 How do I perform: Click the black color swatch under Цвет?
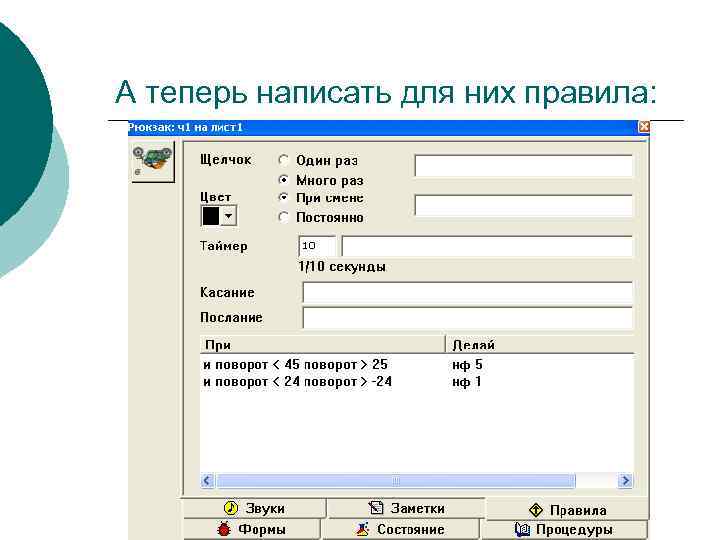pos(211,216)
